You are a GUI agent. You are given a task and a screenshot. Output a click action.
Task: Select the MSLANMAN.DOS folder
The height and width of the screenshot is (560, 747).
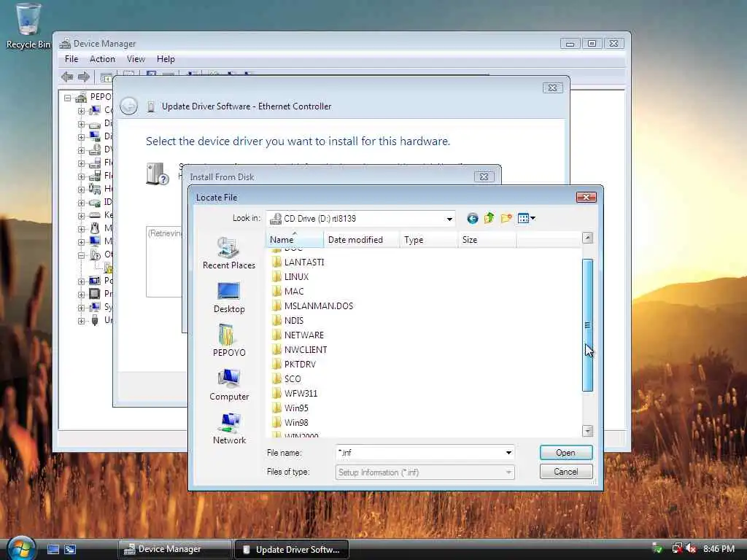(312, 306)
